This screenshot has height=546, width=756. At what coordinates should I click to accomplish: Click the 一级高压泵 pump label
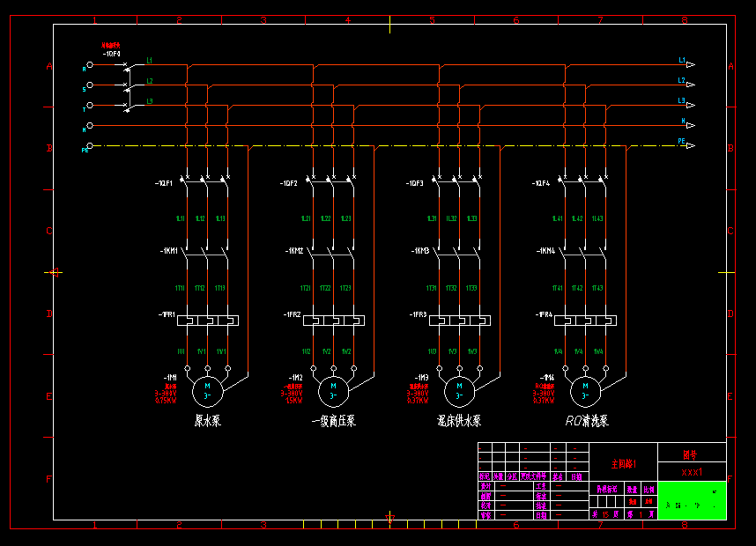[333, 421]
